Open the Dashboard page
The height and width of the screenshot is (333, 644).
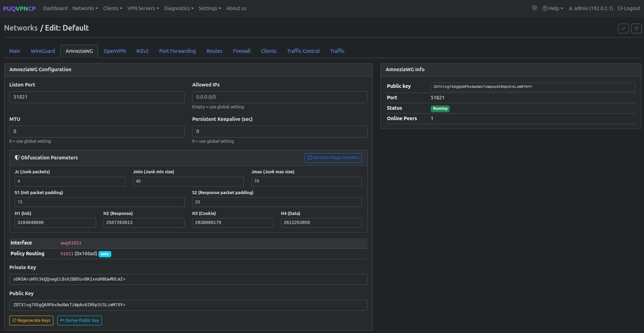coord(55,8)
